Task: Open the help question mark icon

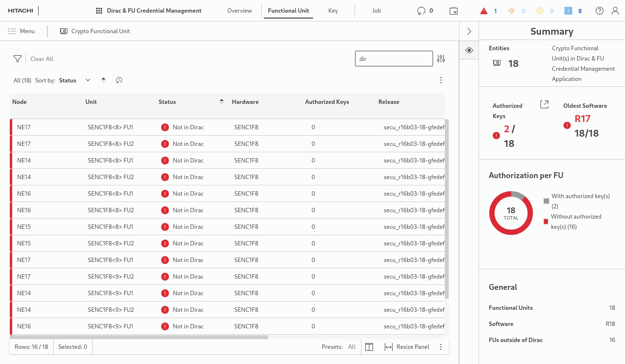Action: pos(600,11)
